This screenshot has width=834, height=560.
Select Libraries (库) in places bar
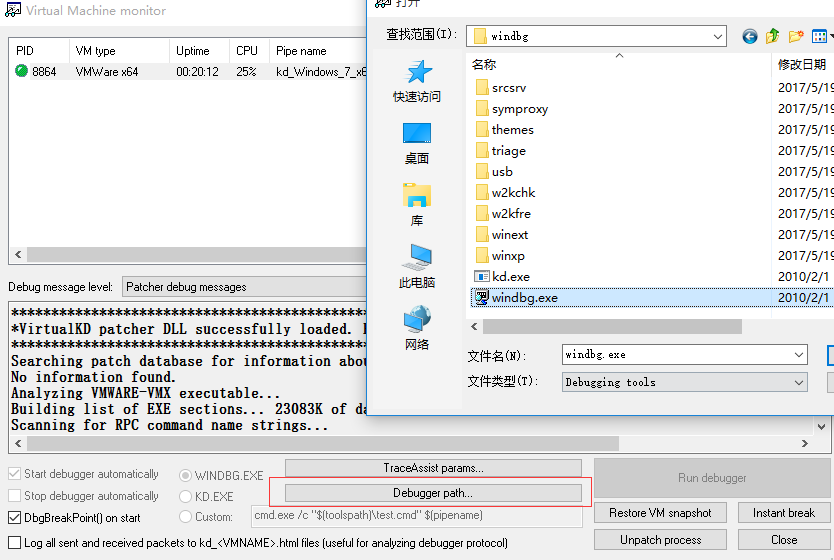pos(416,205)
